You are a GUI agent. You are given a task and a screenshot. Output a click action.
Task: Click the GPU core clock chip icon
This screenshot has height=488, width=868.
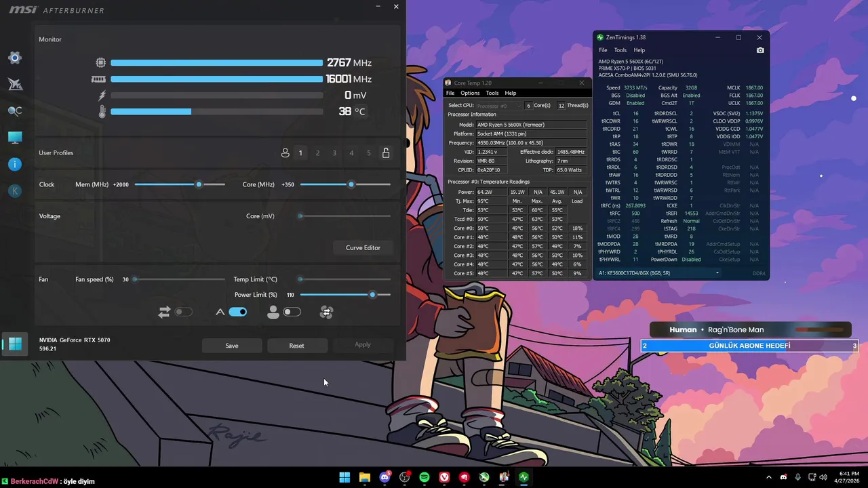[101, 63]
